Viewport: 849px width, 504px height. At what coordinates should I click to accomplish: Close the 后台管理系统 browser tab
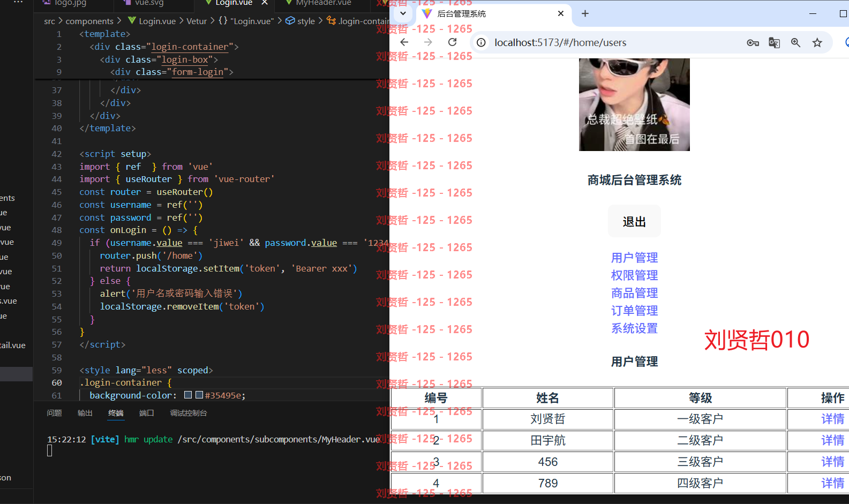click(561, 13)
